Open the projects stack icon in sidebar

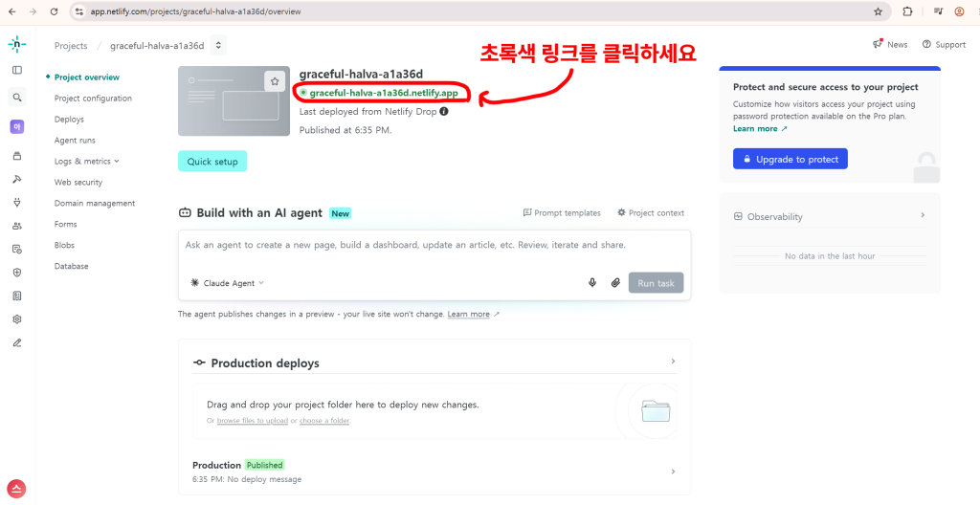pyautogui.click(x=17, y=156)
